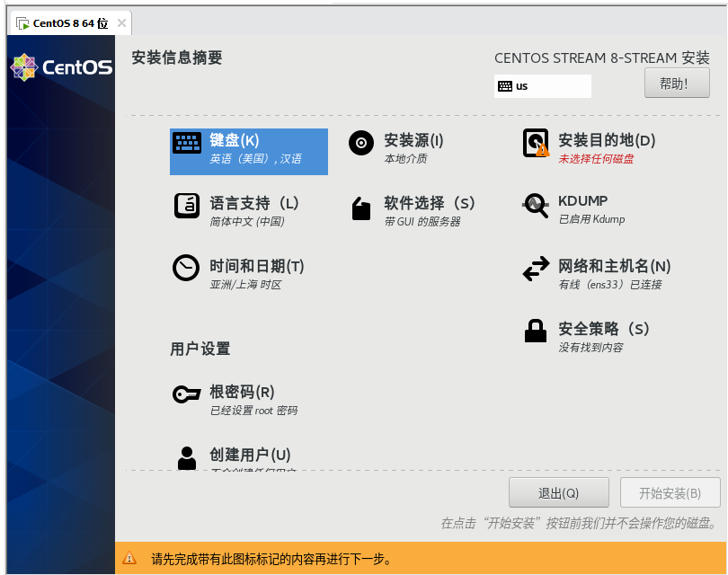Click the warning triangle in the orange bar
Screen dimensions: 728x575
(x=130, y=559)
